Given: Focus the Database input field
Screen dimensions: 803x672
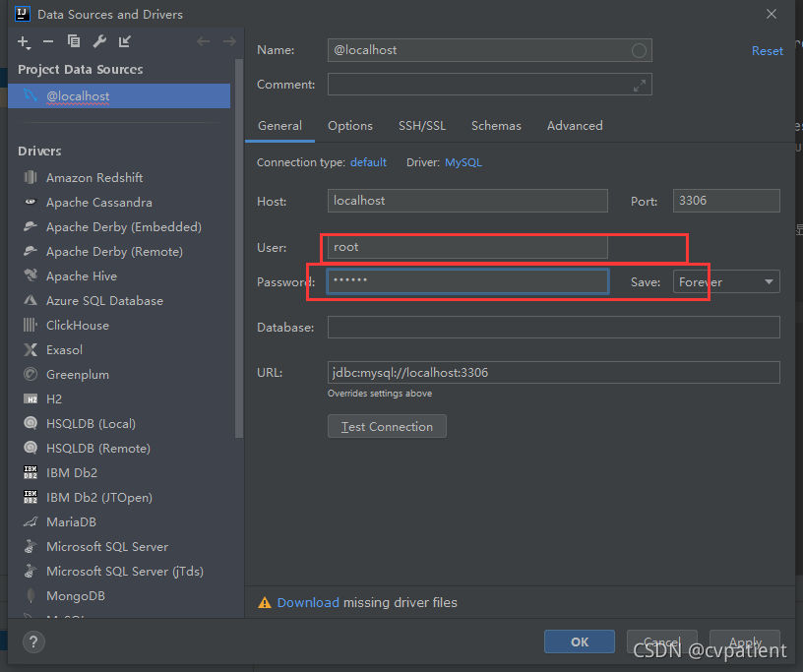Looking at the screenshot, I should pyautogui.click(x=554, y=328).
